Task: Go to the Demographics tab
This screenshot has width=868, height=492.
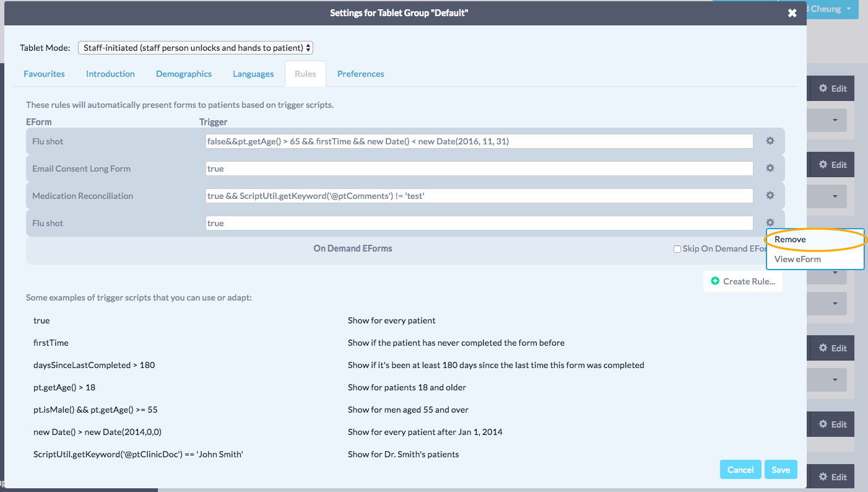Action: point(184,74)
